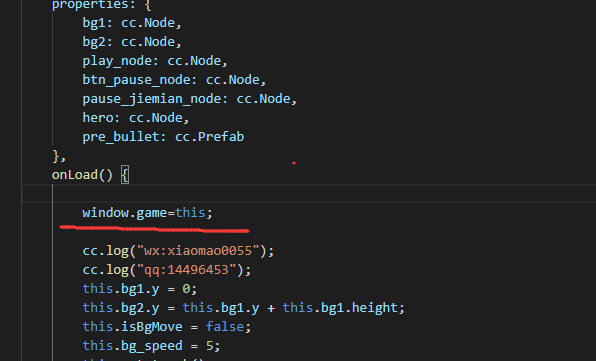This screenshot has width=596, height=361.
Task: Click the hero property line
Action: pos(136,118)
